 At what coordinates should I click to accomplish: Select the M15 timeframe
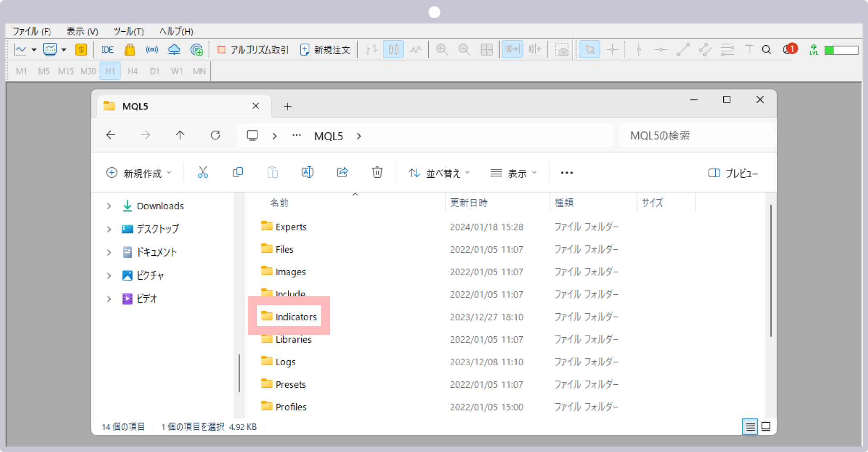tap(66, 71)
